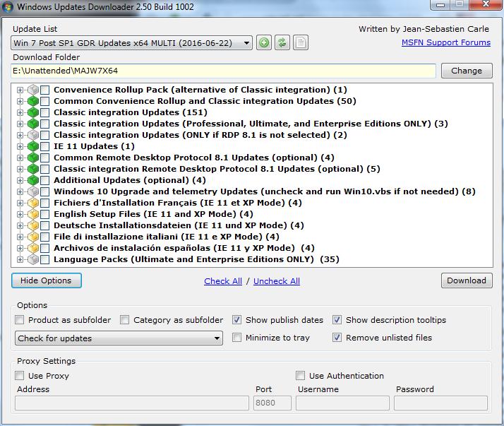Click the Port field showing 8080
504x426 pixels.
click(272, 403)
